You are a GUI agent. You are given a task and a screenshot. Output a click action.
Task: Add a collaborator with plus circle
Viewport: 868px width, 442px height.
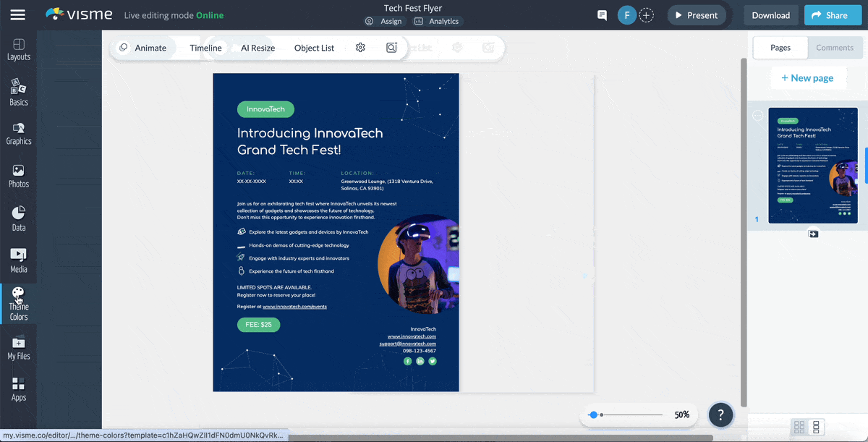coord(647,15)
